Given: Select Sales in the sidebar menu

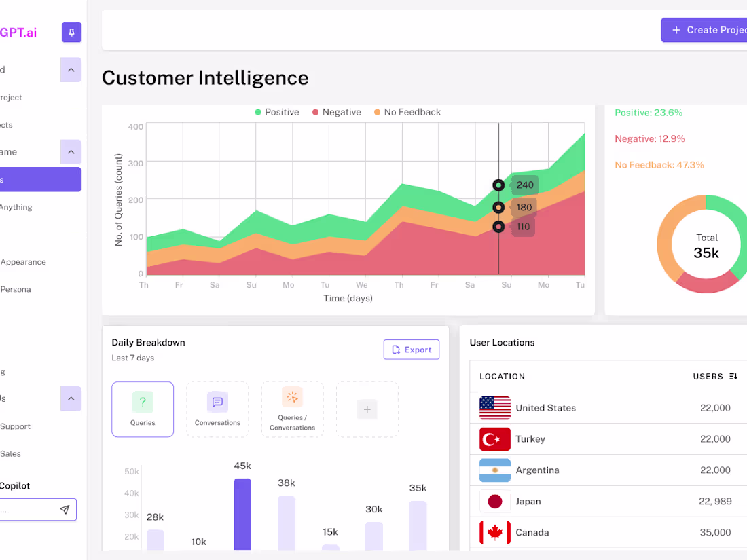Looking at the screenshot, I should click(x=10, y=453).
